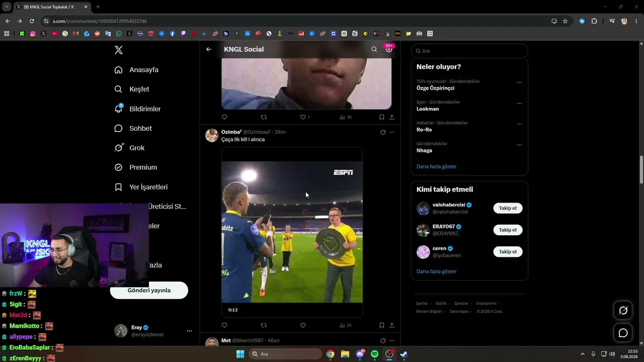Show more trends with Daha fazla göster

coord(437,166)
